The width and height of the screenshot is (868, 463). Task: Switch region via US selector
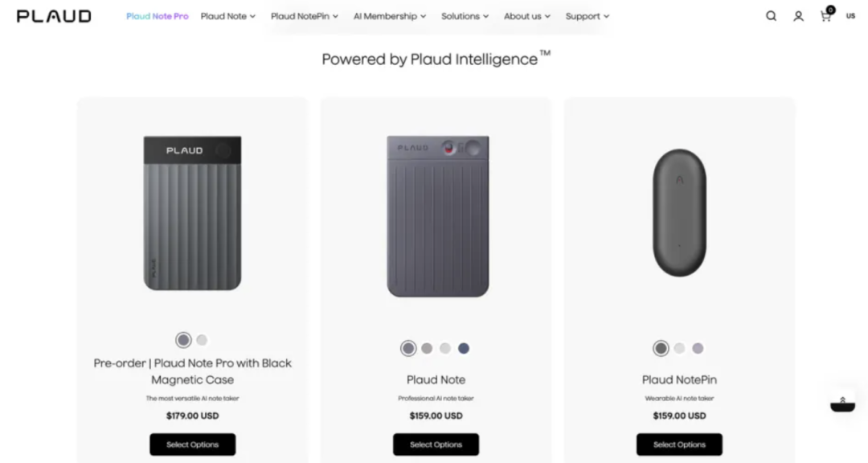850,16
